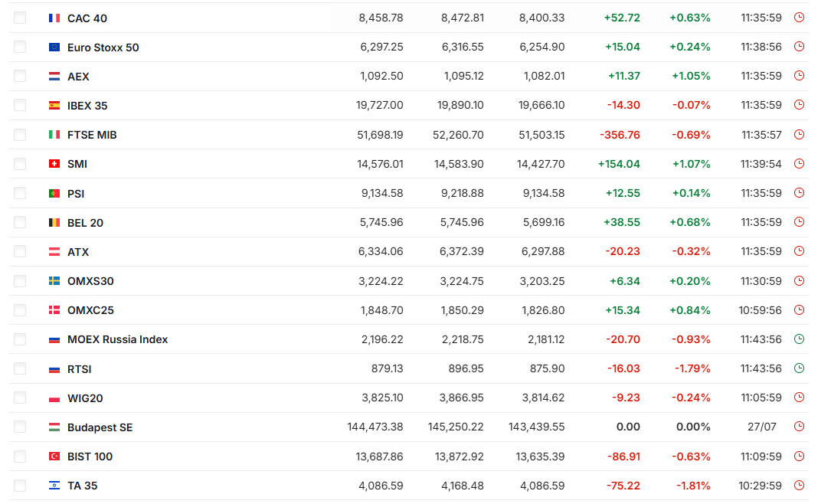Click the SMI change value +154.04

click(619, 164)
